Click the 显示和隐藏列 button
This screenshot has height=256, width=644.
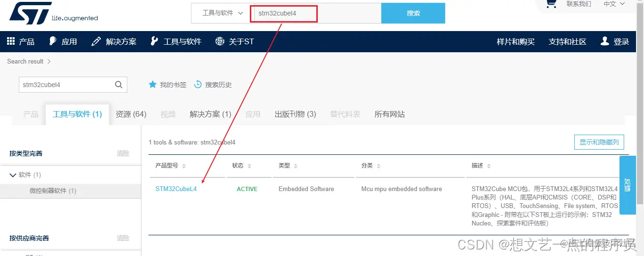tap(599, 142)
